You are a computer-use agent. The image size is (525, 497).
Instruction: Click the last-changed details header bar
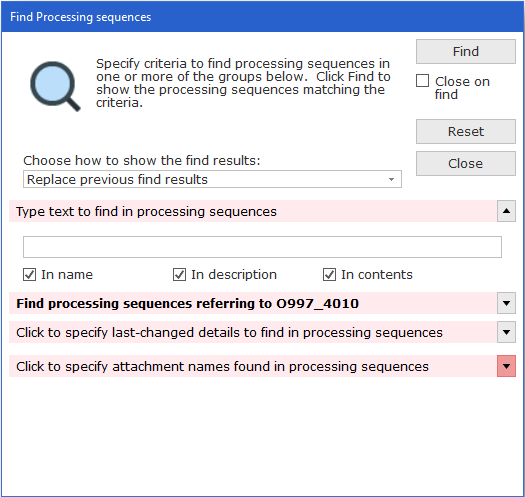click(253, 333)
